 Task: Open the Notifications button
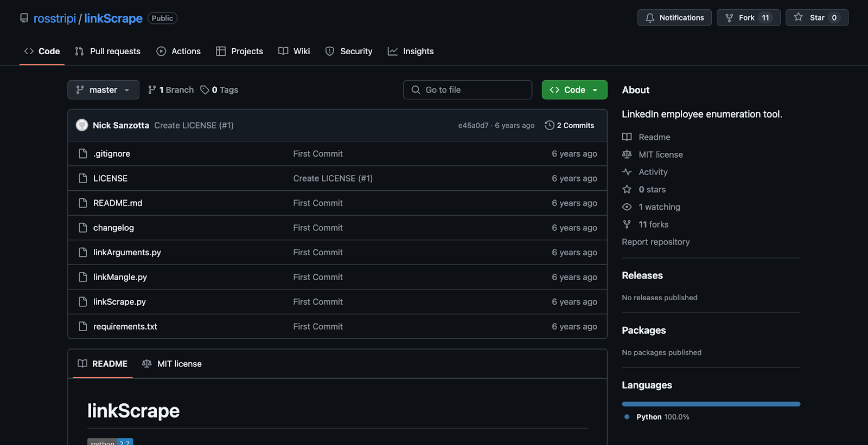point(674,17)
